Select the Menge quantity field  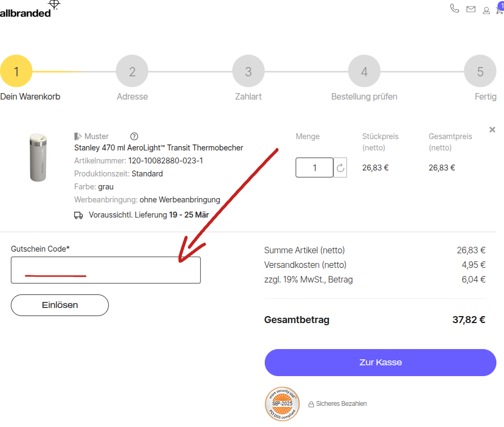click(x=314, y=167)
